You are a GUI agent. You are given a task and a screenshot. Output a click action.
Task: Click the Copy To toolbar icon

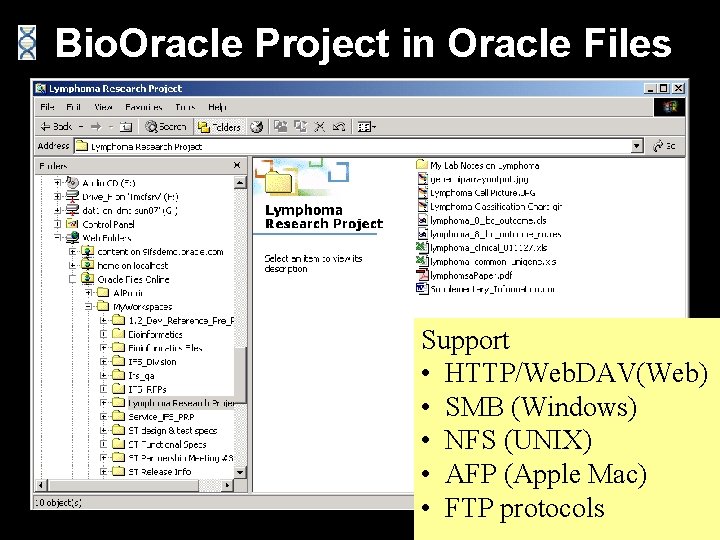(x=300, y=126)
